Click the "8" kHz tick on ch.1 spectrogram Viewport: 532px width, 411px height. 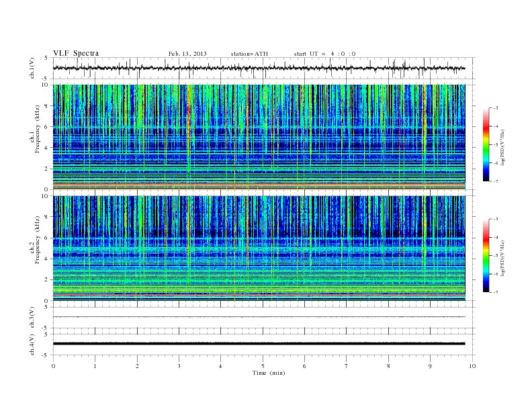click(x=46, y=106)
